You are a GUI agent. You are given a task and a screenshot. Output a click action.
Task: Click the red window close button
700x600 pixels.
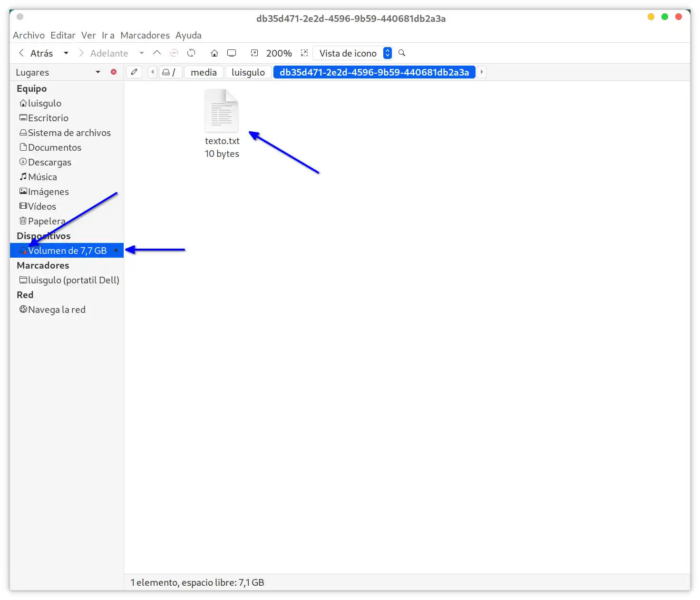679,17
